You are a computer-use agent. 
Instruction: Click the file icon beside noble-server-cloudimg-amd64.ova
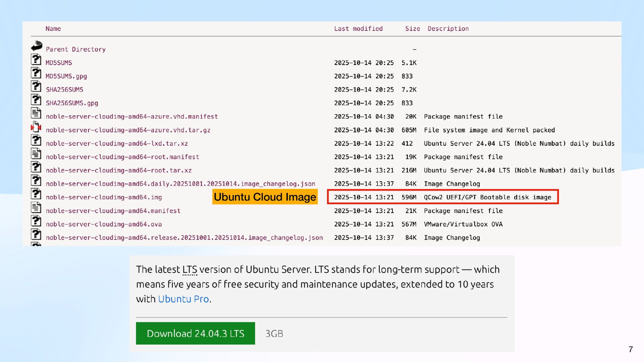36,221
